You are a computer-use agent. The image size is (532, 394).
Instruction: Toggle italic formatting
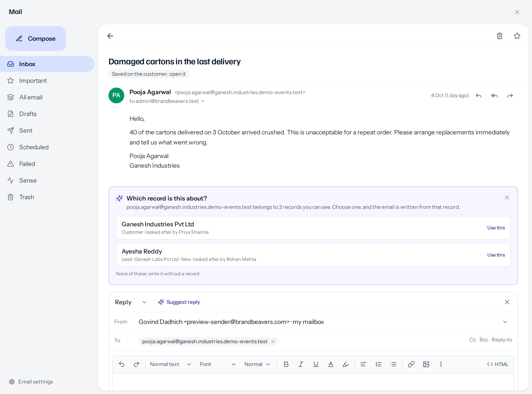[x=301, y=364]
